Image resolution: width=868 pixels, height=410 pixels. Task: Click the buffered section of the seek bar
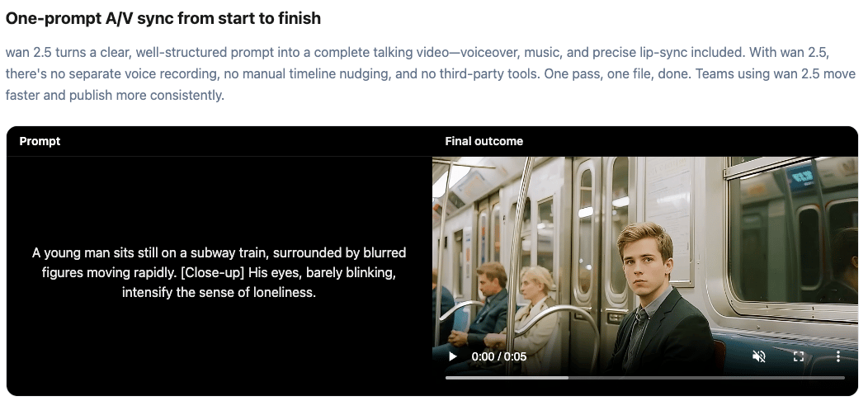(x=507, y=378)
